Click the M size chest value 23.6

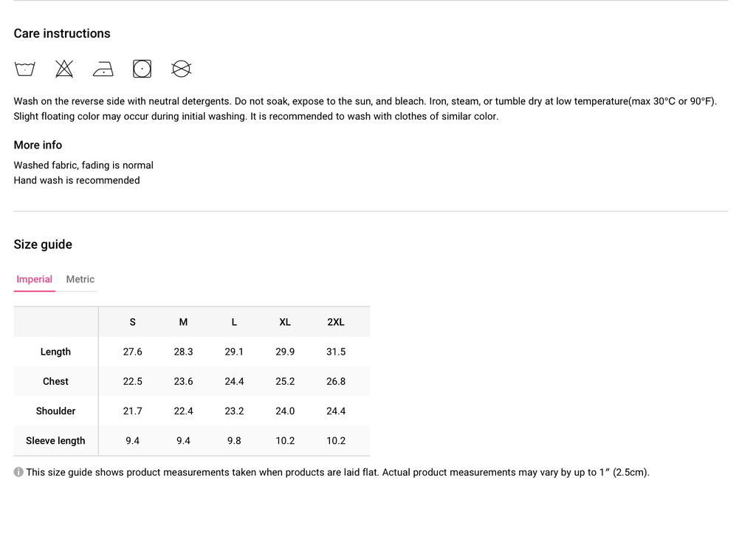pos(183,382)
